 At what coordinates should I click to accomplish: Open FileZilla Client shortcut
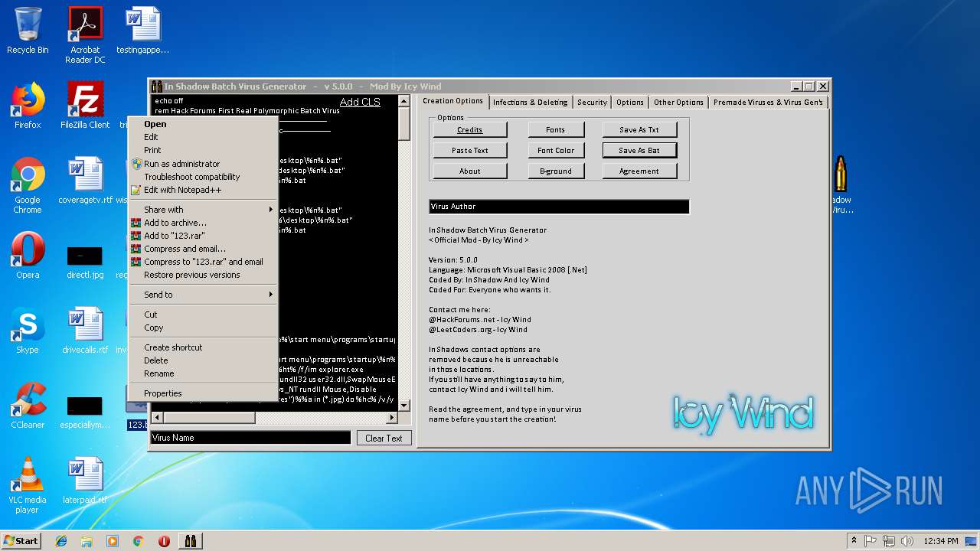click(x=85, y=106)
